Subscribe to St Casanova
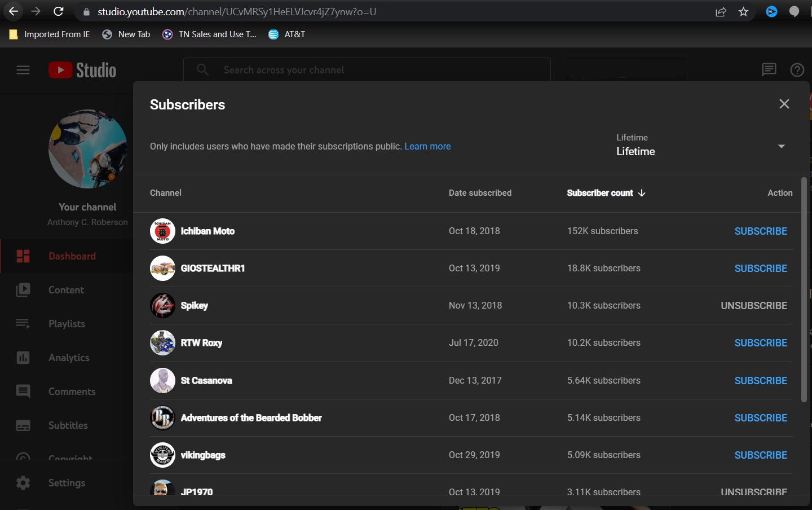This screenshot has width=812, height=510. (x=761, y=381)
